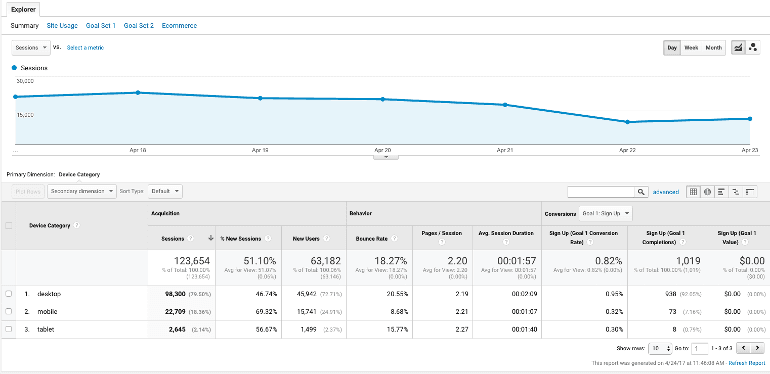
Task: Check the desktop row checkbox
Action: click(8, 294)
